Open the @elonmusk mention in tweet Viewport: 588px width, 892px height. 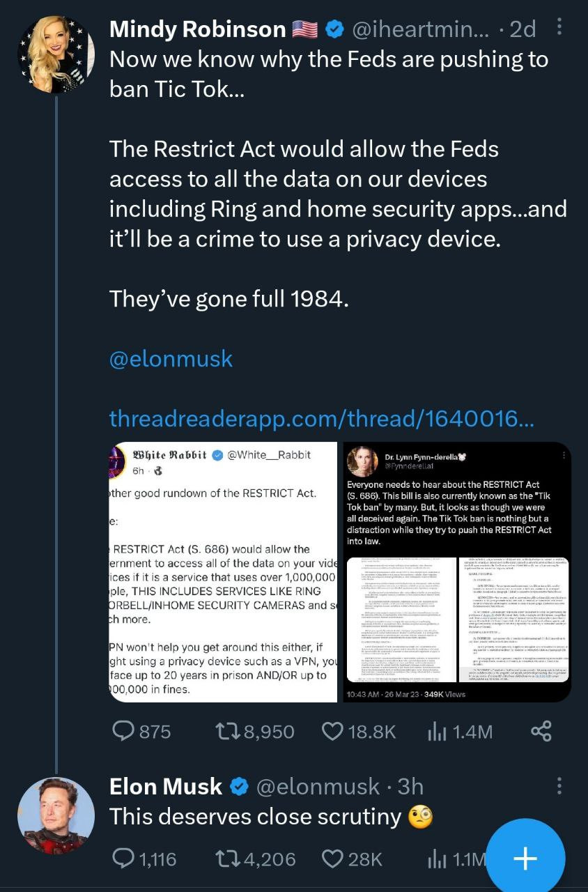pos(171,359)
